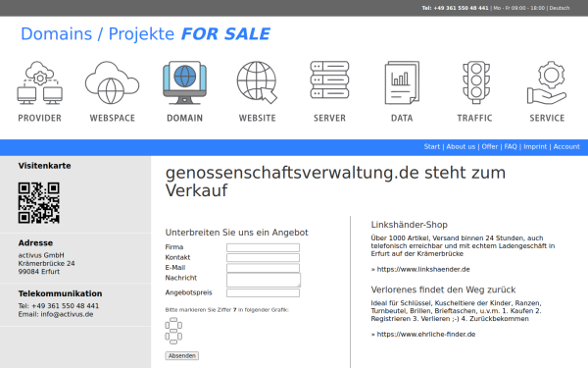Click the 'Krämerbrücke 24' address line
This screenshot has width=588, height=368.
[46, 264]
